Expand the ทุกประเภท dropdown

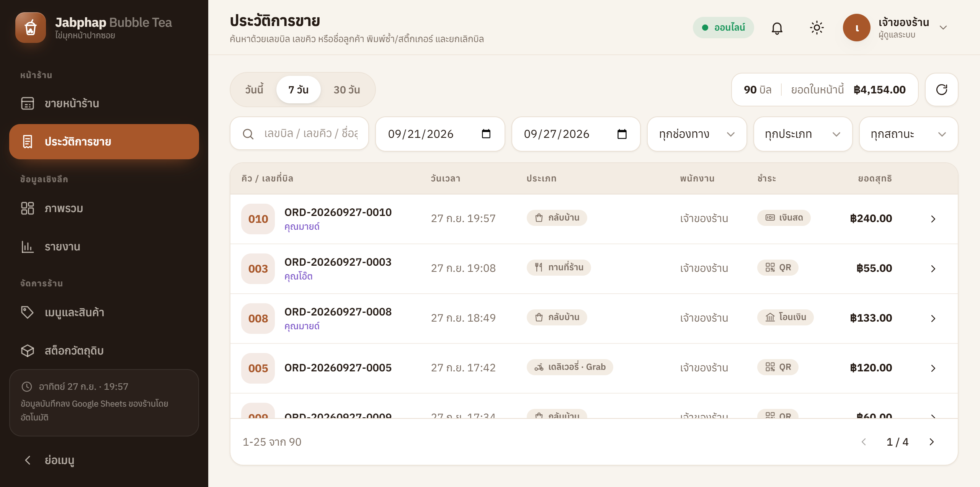[803, 134]
